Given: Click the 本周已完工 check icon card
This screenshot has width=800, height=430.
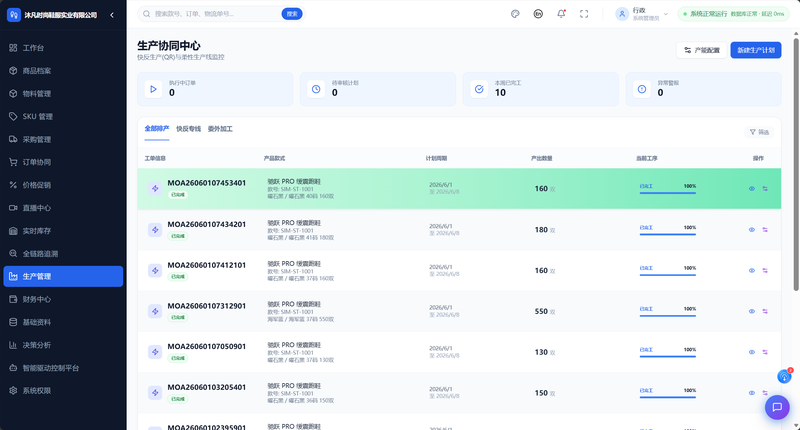Looking at the screenshot, I should [479, 89].
